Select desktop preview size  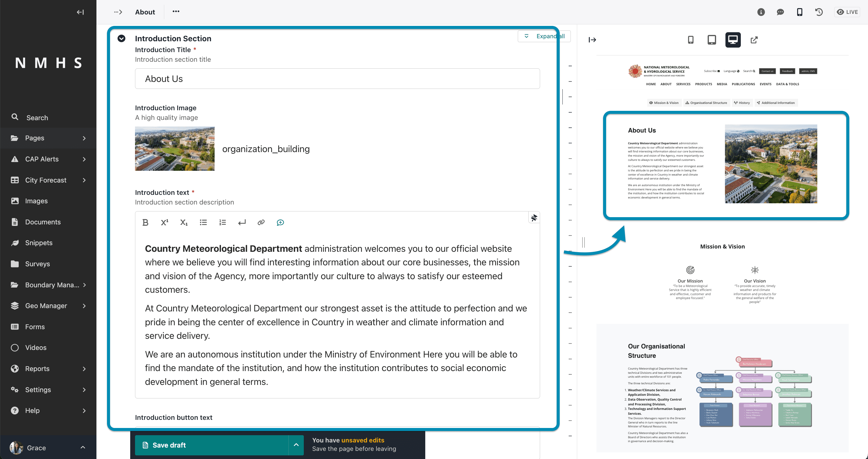click(733, 40)
